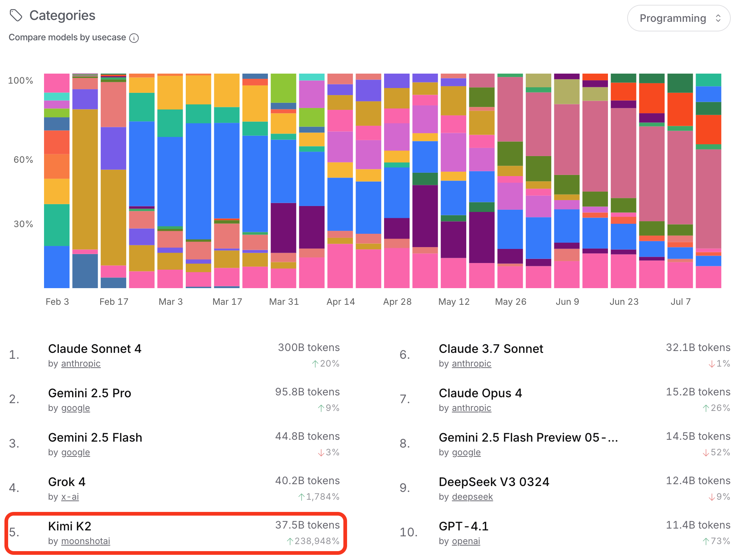
Task: Open the openai provider link
Action: coord(466,541)
